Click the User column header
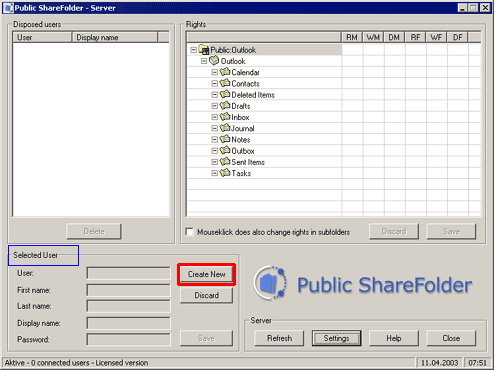The height and width of the screenshot is (370, 494). coord(42,37)
